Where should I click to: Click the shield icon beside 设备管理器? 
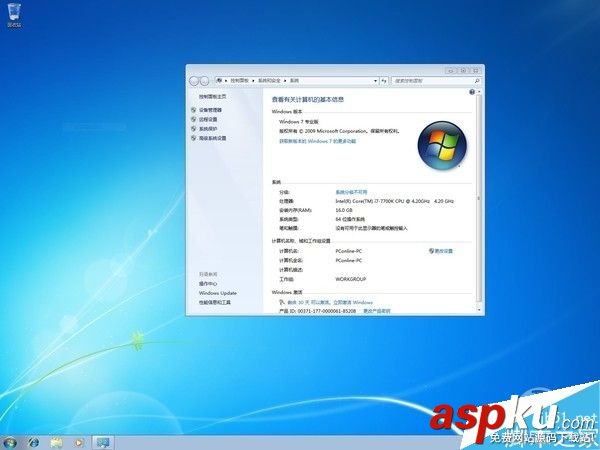click(x=194, y=110)
